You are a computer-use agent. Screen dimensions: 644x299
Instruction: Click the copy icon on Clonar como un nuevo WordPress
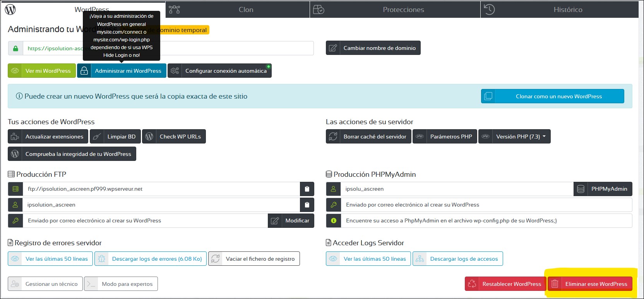pos(488,96)
